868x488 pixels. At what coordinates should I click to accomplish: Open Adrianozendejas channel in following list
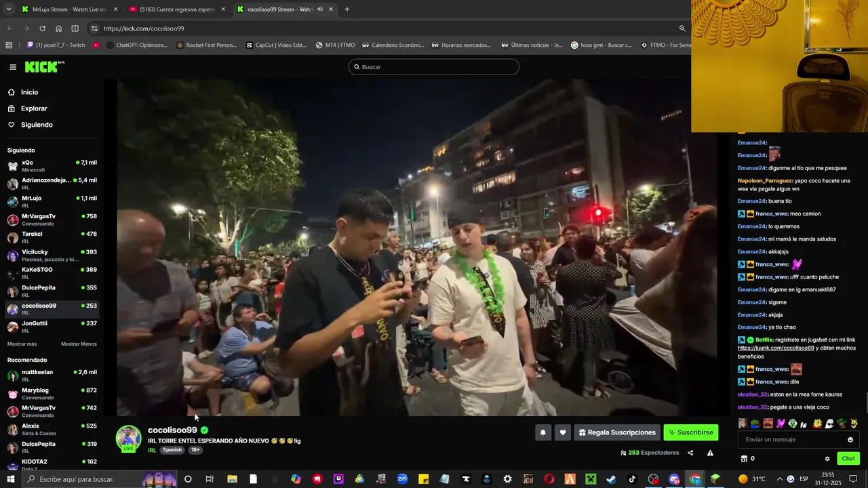[52, 184]
